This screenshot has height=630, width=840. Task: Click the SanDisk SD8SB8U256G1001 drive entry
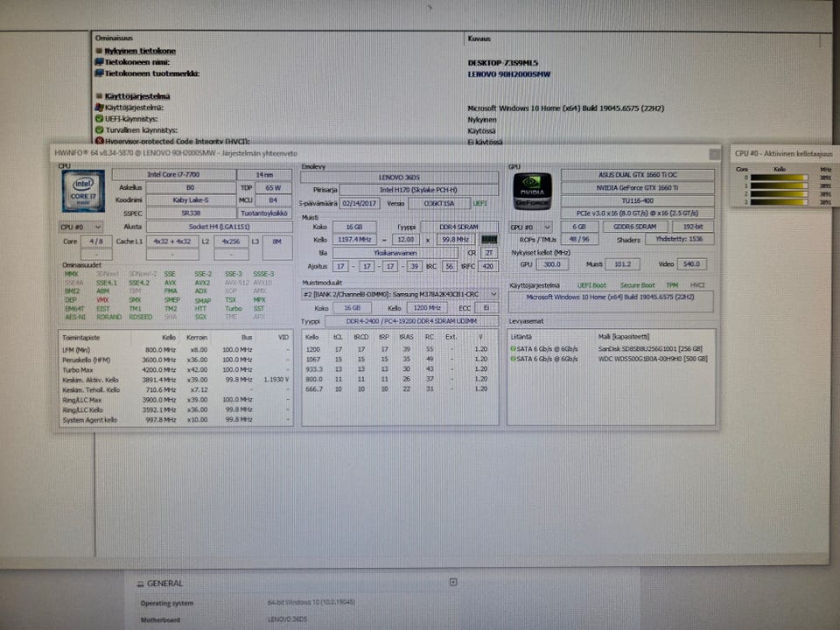pyautogui.click(x=650, y=349)
